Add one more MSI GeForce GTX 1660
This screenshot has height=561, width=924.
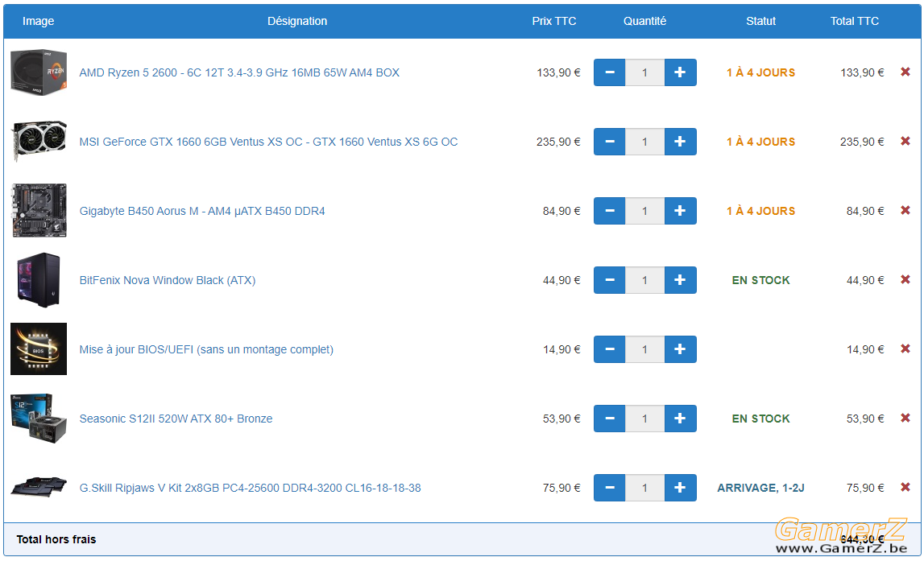click(680, 142)
